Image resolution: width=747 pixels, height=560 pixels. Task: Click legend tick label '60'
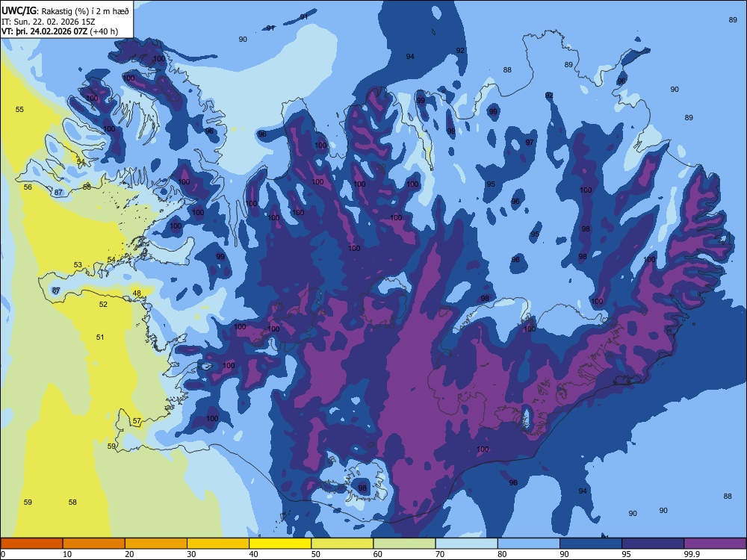pos(378,554)
